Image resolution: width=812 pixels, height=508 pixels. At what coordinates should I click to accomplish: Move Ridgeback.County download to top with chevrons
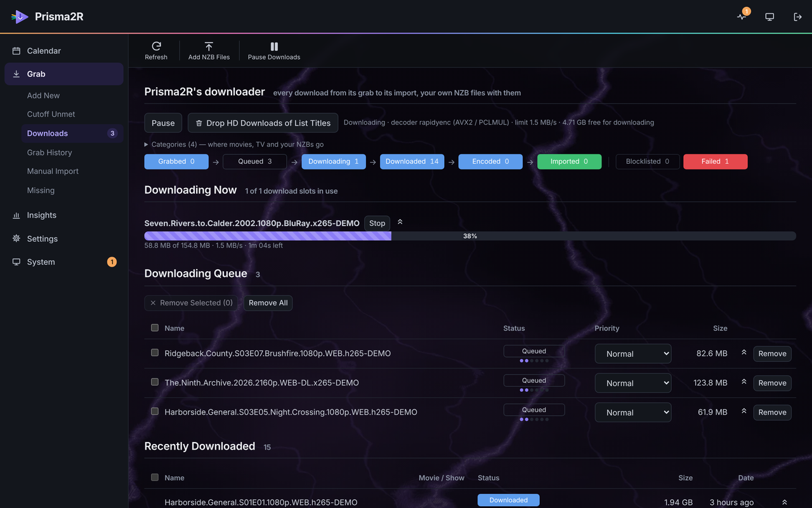click(744, 352)
